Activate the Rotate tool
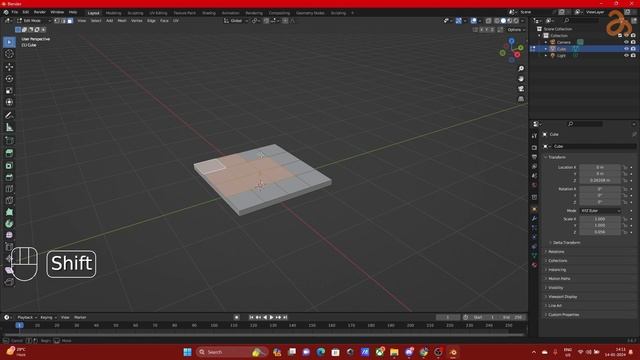Viewport: 640px width, 360px height. point(9,78)
